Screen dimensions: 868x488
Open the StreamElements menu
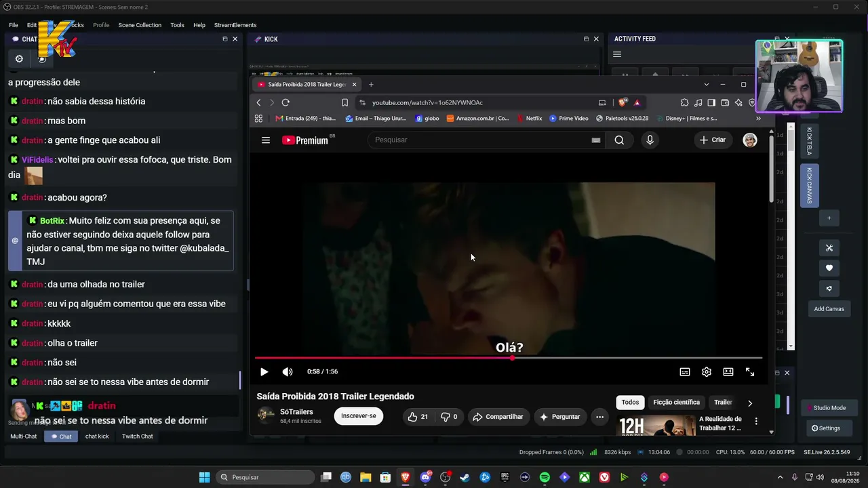pyautogui.click(x=235, y=25)
